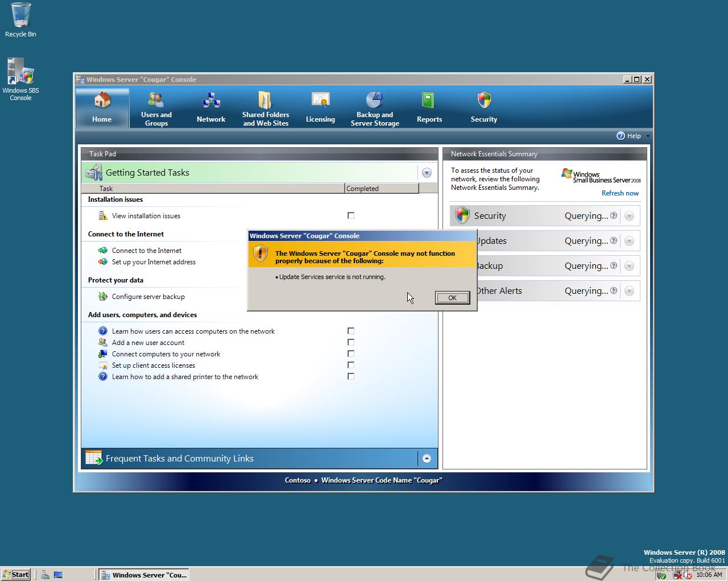Viewport: 728px width, 582px height.
Task: Click the Start button
Action: pyautogui.click(x=16, y=575)
